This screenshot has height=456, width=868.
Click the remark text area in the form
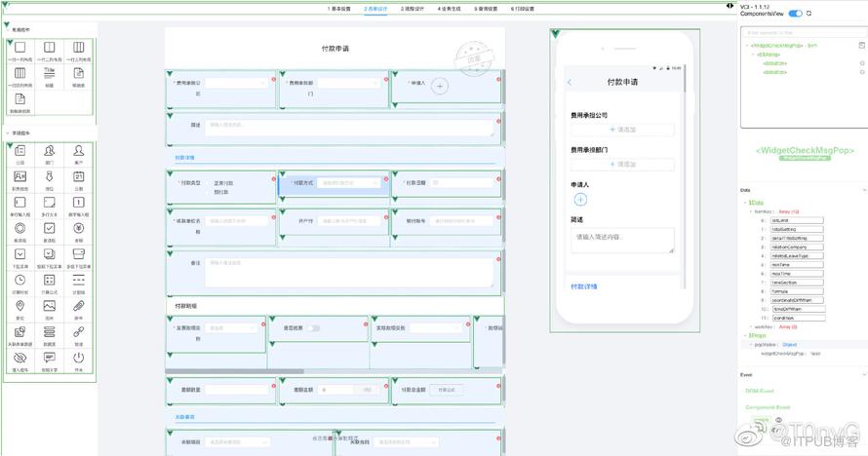349,272
